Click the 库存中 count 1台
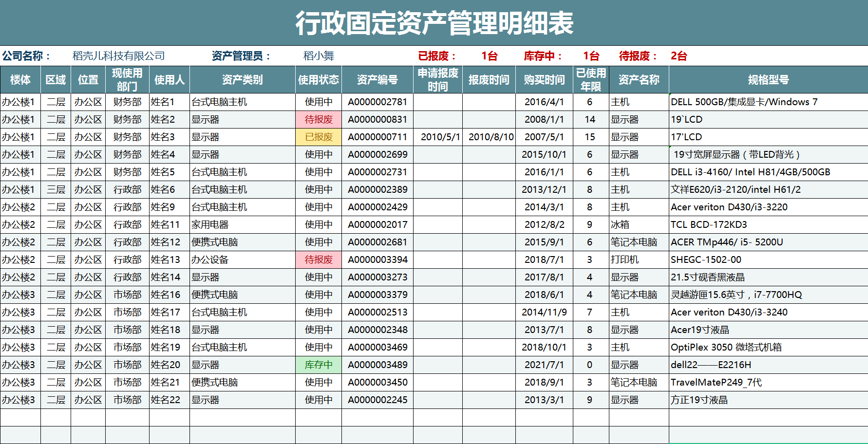Viewport: 868px width, 444px height. tap(591, 56)
